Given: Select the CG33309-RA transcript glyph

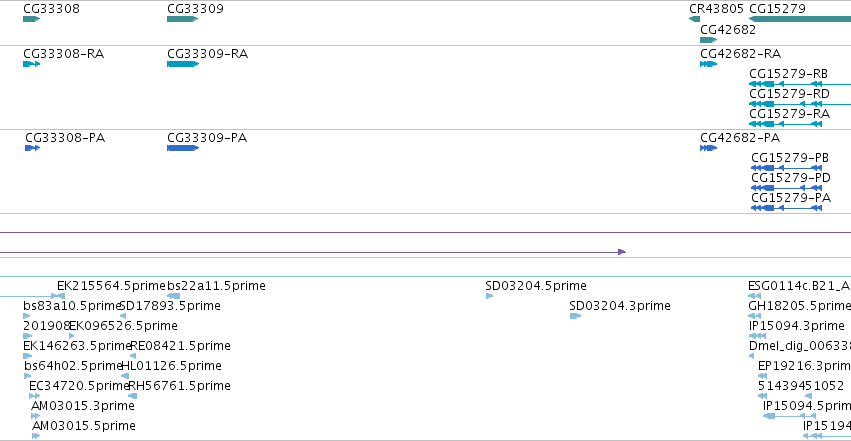Looking at the screenshot, I should pyautogui.click(x=183, y=64).
